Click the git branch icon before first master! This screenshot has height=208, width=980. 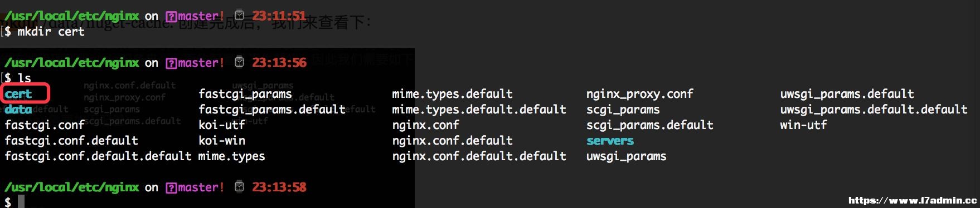(172, 16)
